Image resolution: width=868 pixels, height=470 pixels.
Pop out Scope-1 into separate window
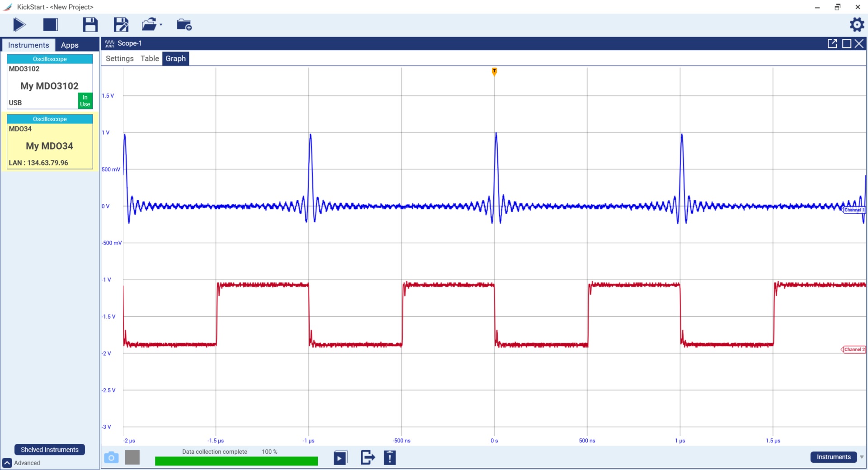click(x=833, y=43)
